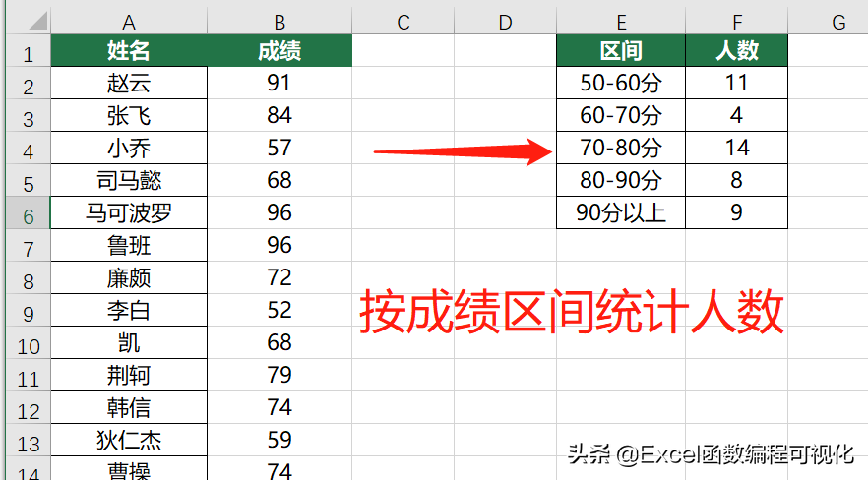Click the count 4 for 60-70分

pyautogui.click(x=737, y=116)
